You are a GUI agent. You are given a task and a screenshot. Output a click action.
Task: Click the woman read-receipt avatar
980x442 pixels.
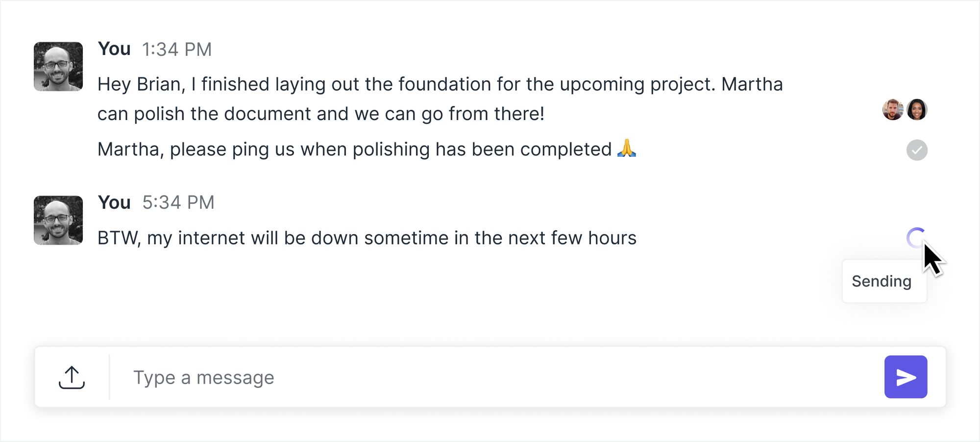[917, 109]
